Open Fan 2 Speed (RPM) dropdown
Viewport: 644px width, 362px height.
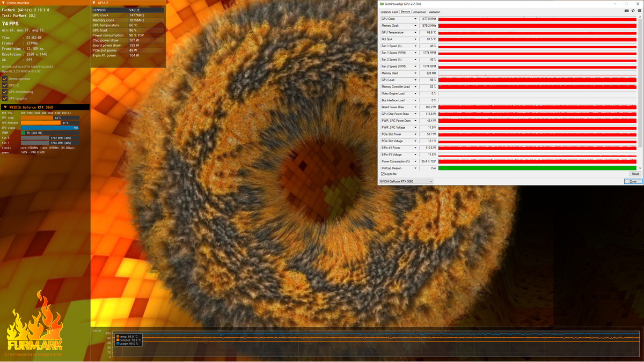click(415, 67)
